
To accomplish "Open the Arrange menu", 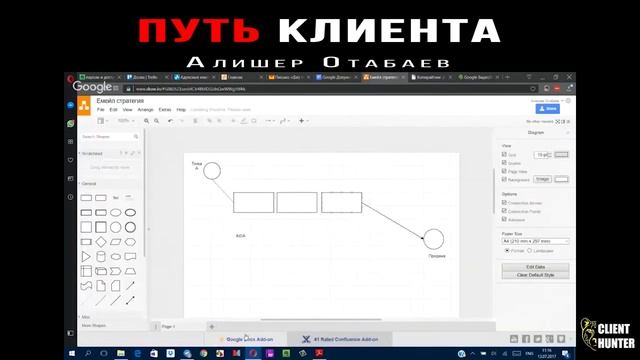I will [x=145, y=110].
